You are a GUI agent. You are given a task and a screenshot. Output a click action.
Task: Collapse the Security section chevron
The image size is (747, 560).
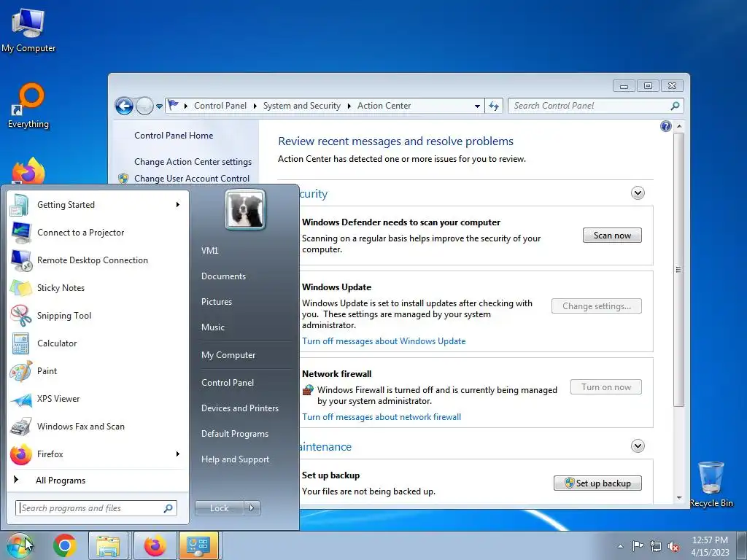click(x=638, y=192)
